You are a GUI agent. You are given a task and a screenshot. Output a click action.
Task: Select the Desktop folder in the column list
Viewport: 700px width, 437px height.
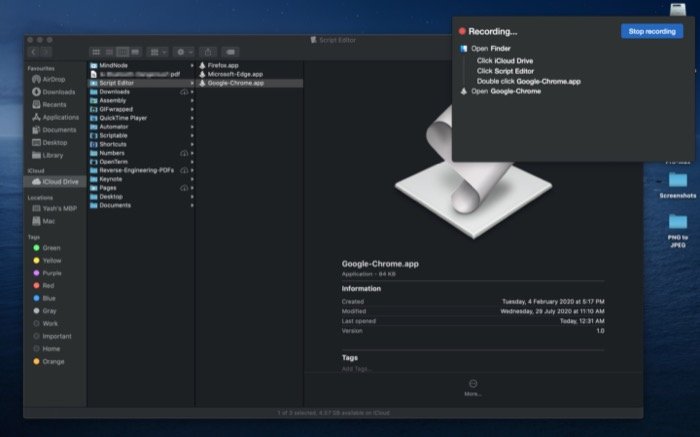(x=142, y=196)
